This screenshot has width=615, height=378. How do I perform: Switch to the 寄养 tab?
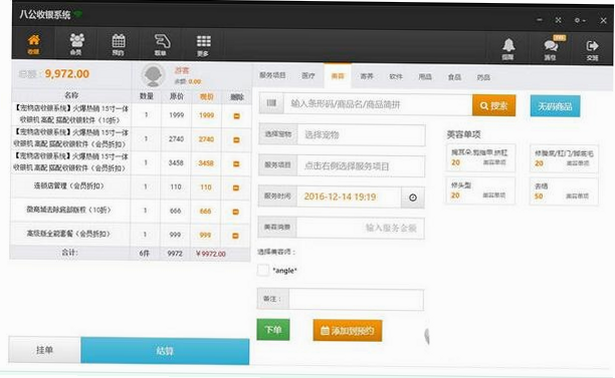coord(367,76)
